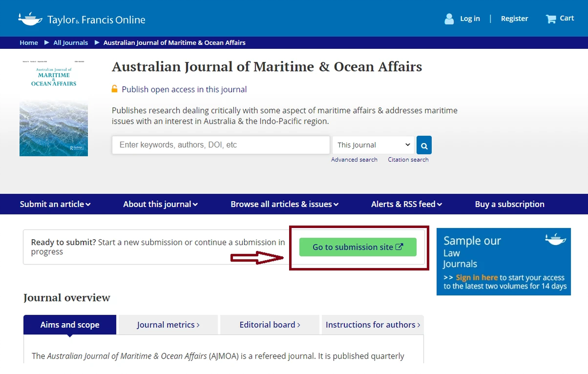This screenshot has width=588, height=374.
Task: Click the Australian Journal of Maritime & Ocean Affairs breadcrumb
Action: coord(174,43)
